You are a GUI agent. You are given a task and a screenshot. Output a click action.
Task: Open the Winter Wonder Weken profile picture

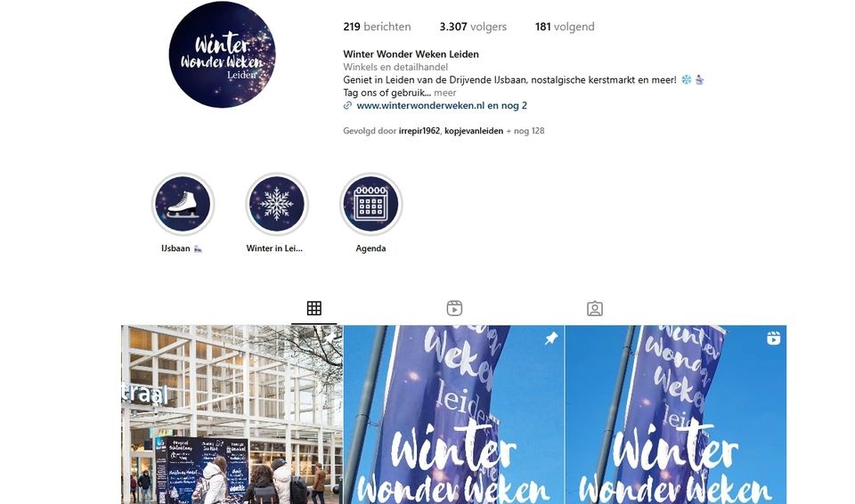(x=222, y=54)
